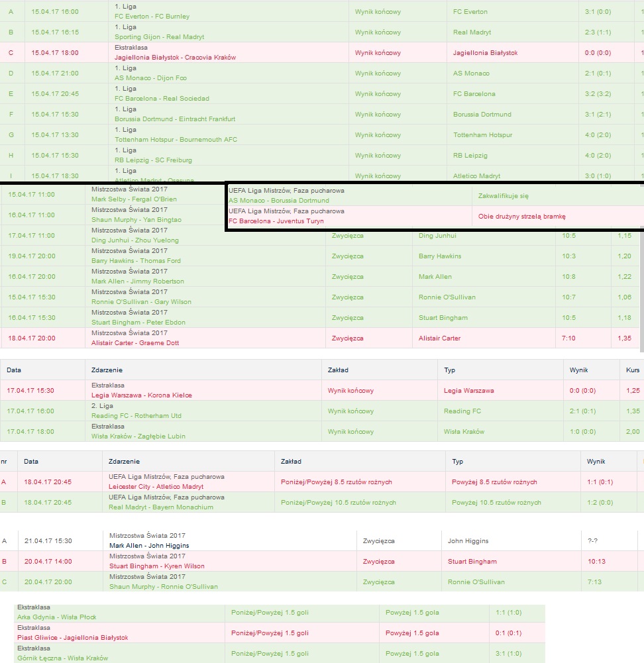644x663 pixels.
Task: Click the result 3:1 (2:1)
Action: pos(598,115)
